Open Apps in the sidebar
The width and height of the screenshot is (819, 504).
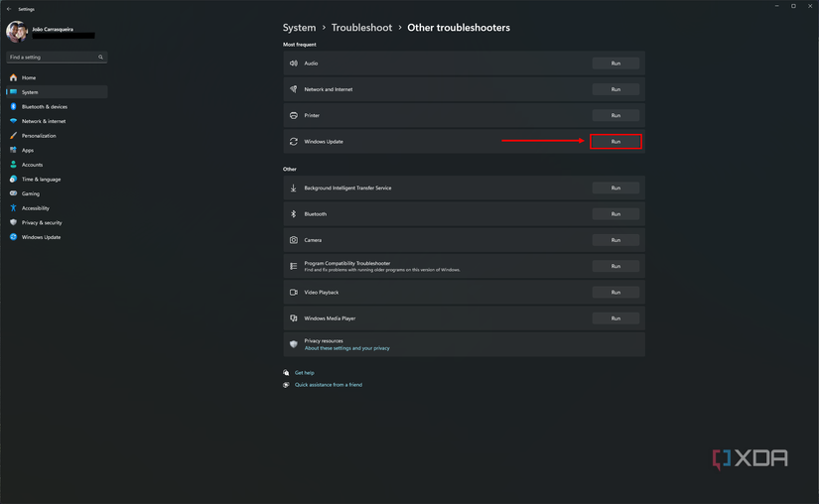pyautogui.click(x=57, y=150)
